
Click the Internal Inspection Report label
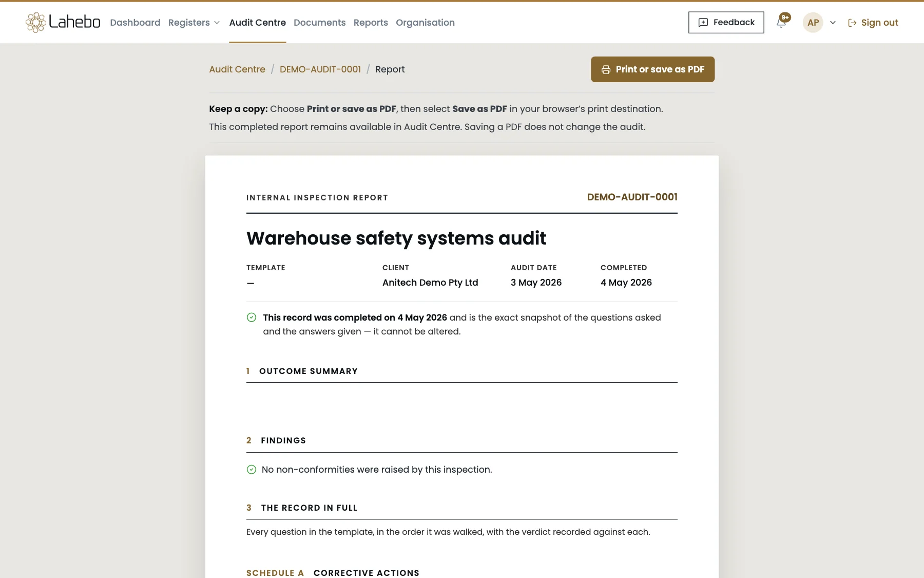tap(317, 198)
